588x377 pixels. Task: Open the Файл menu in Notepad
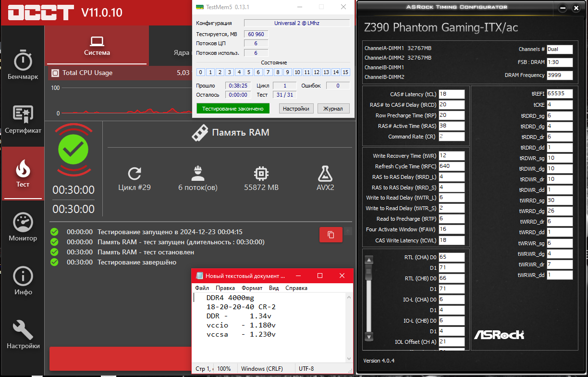202,288
